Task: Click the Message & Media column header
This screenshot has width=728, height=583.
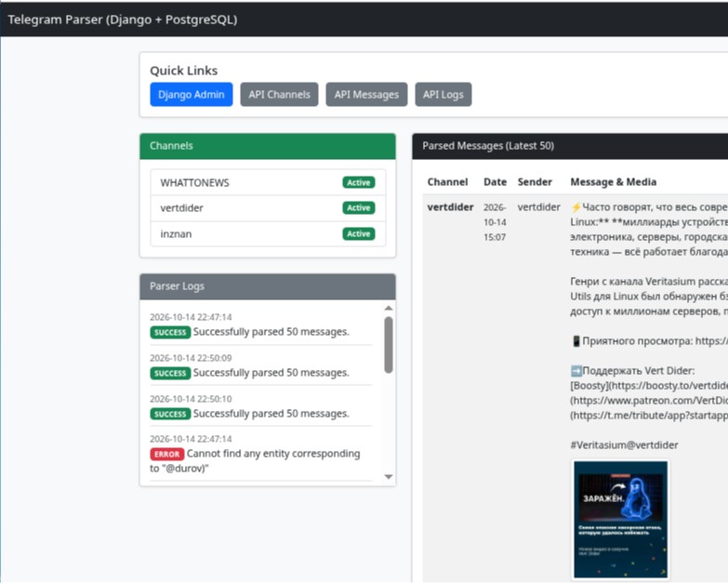Action: point(614,182)
